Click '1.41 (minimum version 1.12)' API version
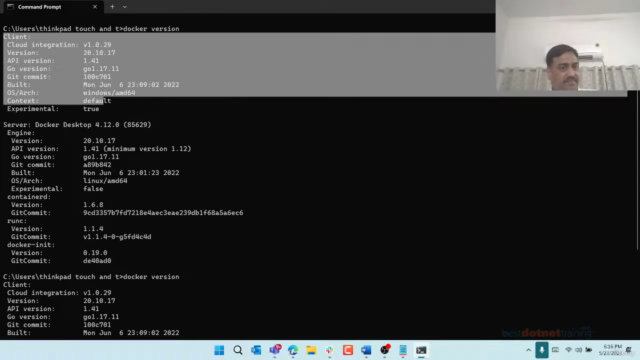This screenshot has height=360, width=640. tap(137, 149)
